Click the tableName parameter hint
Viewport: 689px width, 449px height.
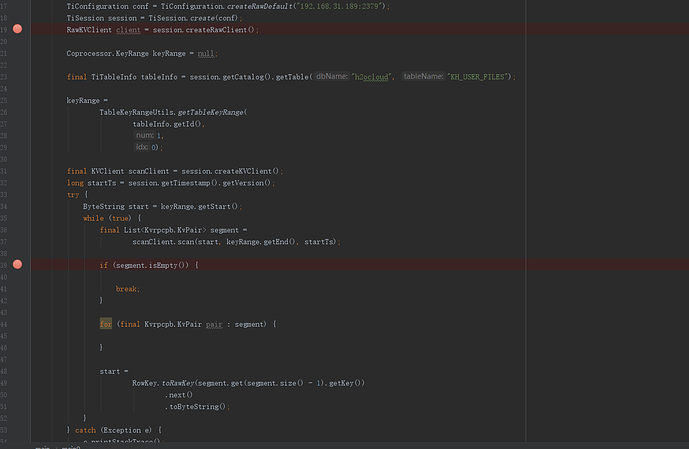pyautogui.click(x=424, y=77)
